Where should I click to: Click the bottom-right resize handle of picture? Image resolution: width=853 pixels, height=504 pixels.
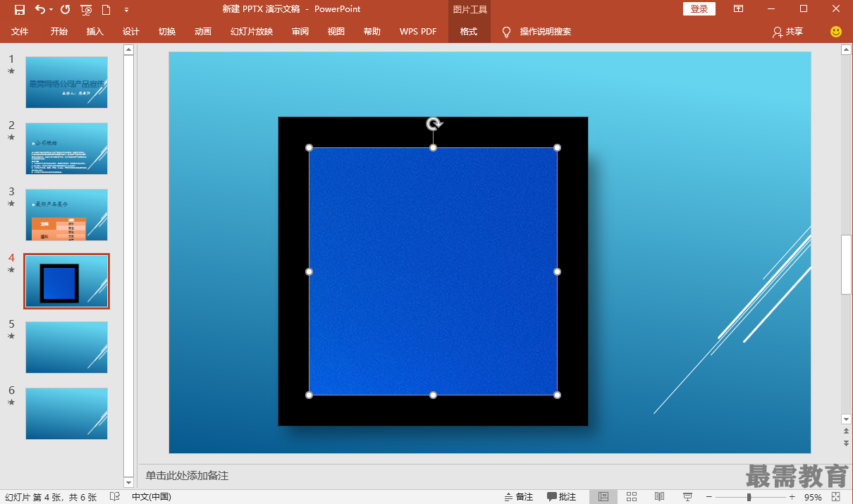pos(557,395)
